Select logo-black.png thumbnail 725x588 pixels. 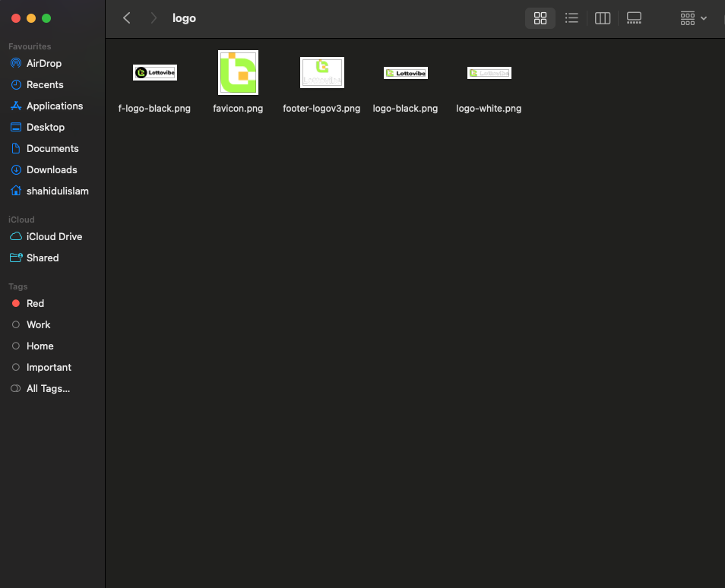(x=406, y=73)
